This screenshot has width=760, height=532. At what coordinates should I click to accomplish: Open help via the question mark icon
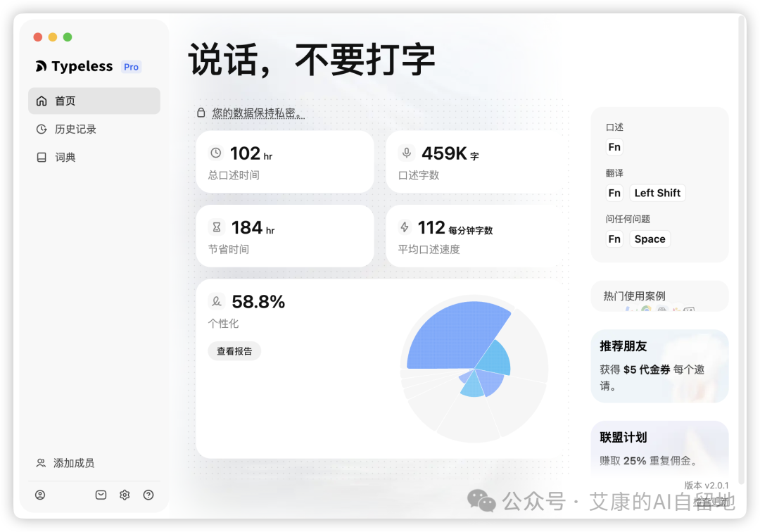click(148, 495)
